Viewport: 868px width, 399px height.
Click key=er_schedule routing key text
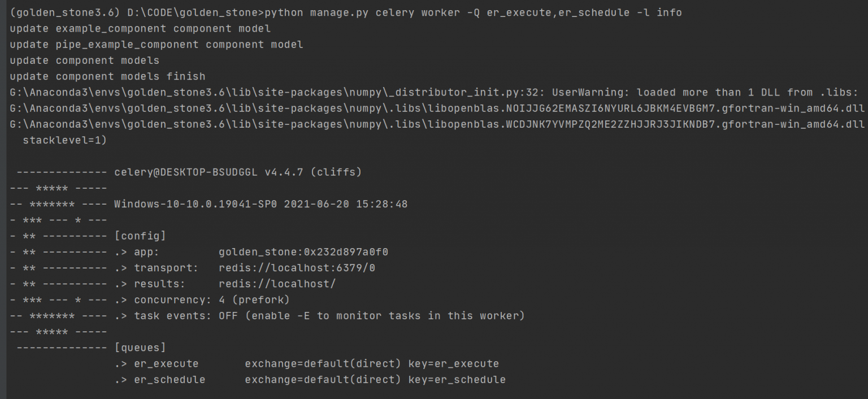point(457,380)
